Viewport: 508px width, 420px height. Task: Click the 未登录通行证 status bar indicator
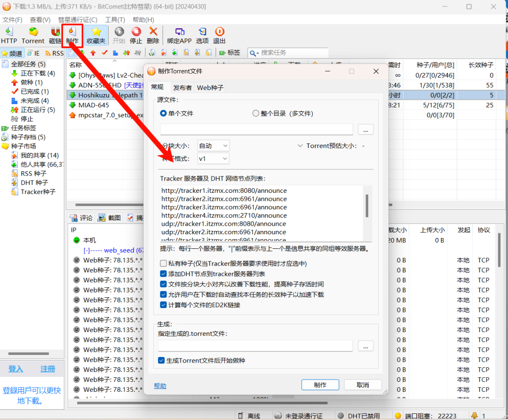click(x=298, y=416)
